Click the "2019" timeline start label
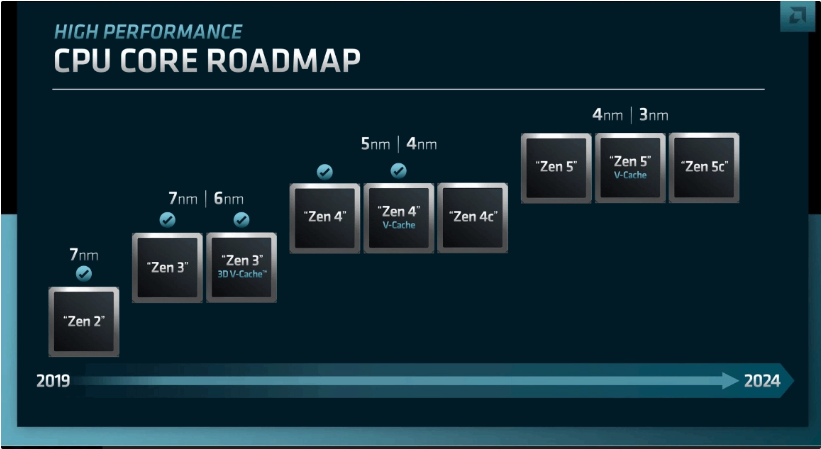Screen dimensions: 821x449 point(53,381)
